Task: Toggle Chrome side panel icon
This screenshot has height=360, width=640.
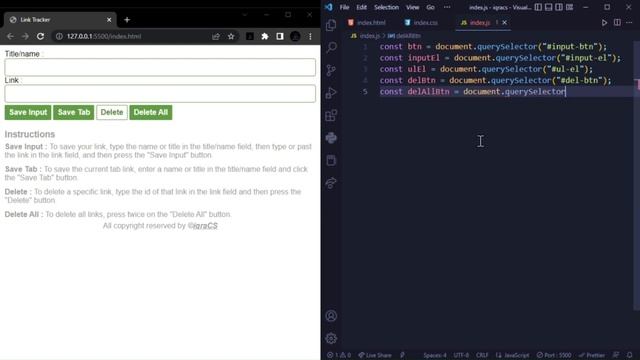Action: point(280,36)
